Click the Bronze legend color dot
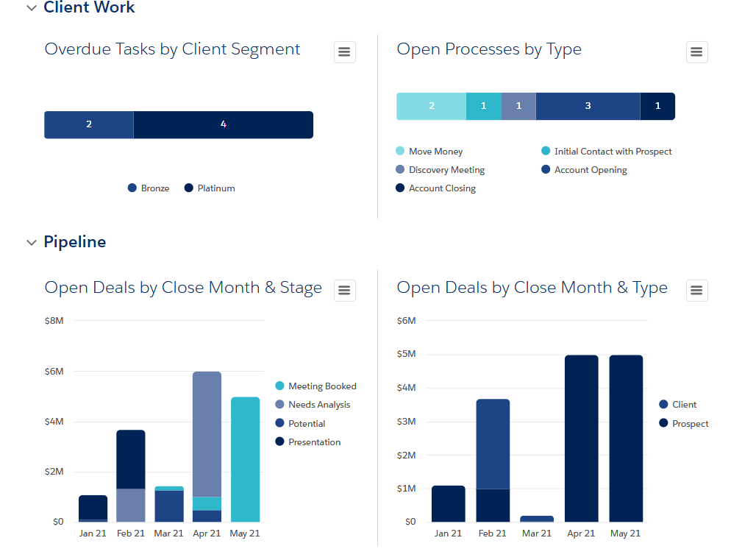 tap(132, 188)
